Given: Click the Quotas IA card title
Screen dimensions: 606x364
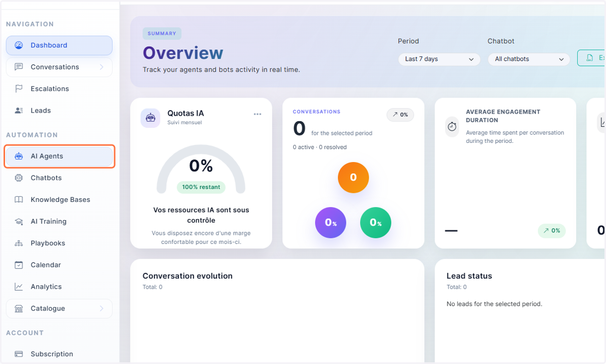Looking at the screenshot, I should pyautogui.click(x=186, y=113).
